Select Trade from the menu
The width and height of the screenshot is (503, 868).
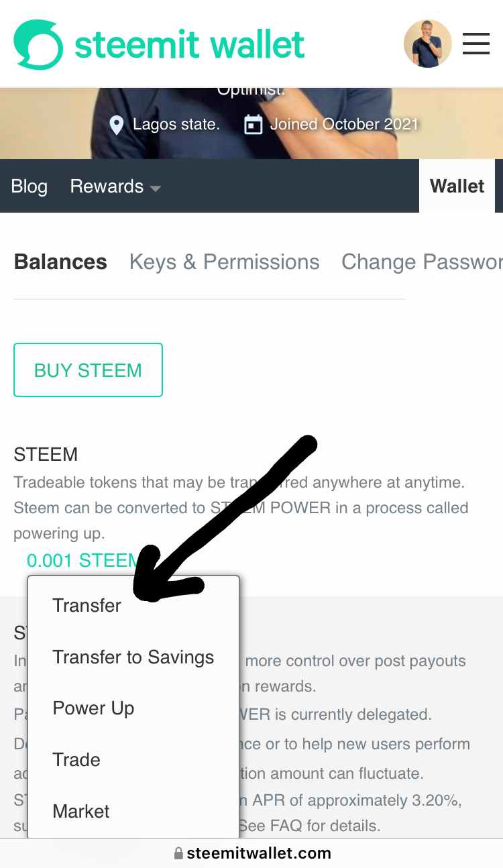76,759
